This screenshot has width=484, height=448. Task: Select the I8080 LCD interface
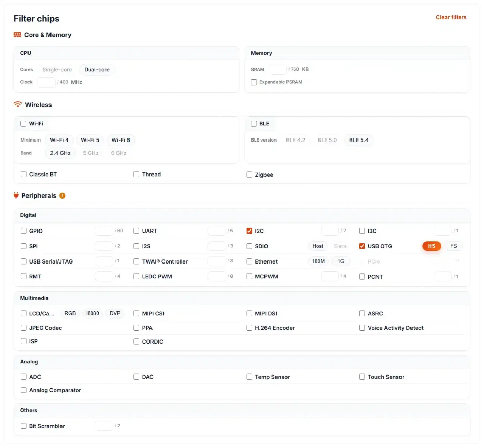93,314
